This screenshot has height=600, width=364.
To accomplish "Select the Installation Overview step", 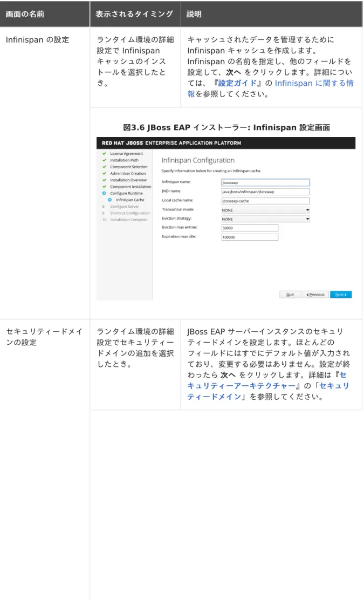I will 128,180.
